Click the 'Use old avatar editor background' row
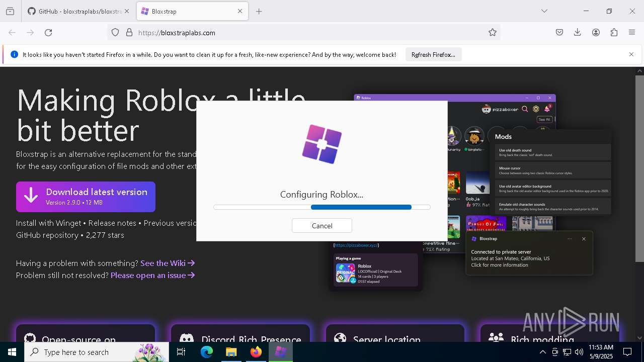 [552, 189]
